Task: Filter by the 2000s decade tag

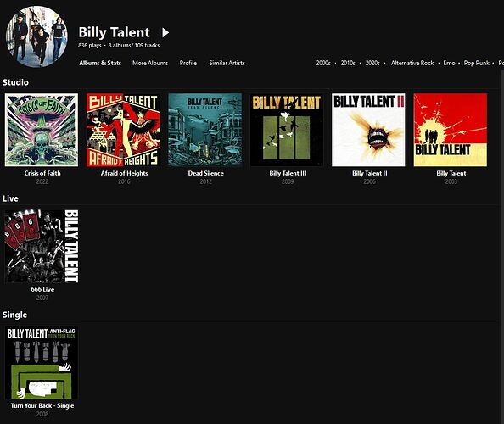Action: [x=323, y=63]
